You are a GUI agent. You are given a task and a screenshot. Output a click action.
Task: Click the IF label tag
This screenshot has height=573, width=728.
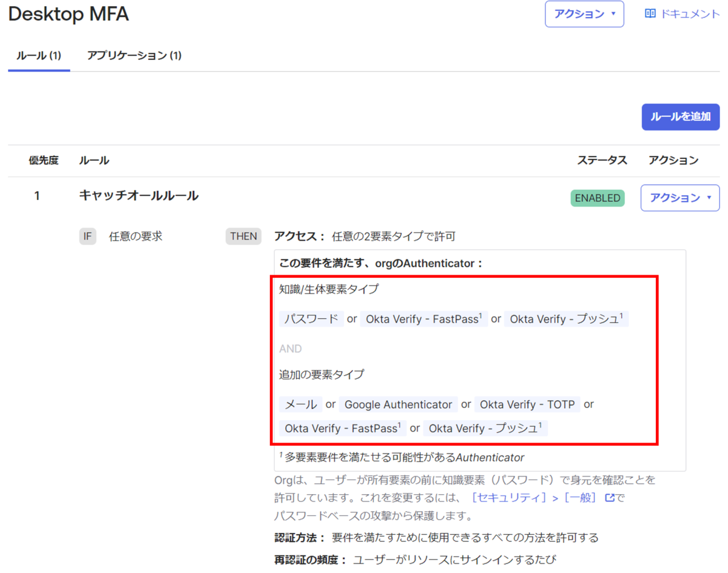87,236
